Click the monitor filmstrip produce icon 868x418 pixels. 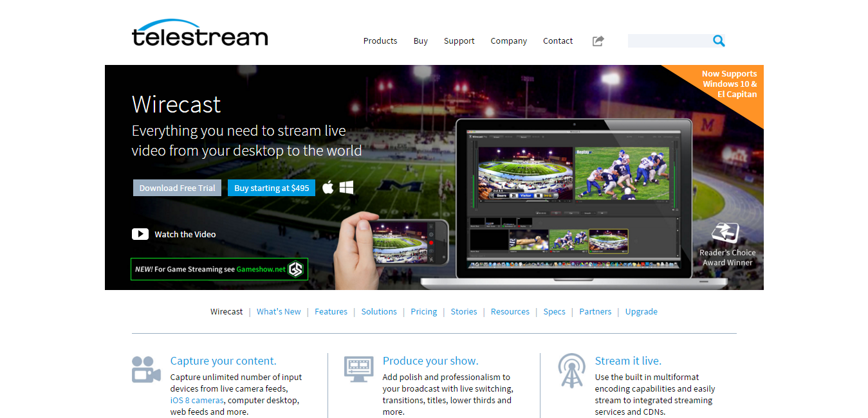[x=358, y=369]
